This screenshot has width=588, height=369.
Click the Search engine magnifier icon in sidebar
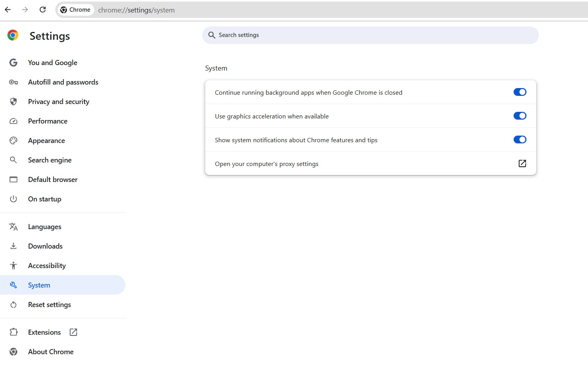coord(13,160)
